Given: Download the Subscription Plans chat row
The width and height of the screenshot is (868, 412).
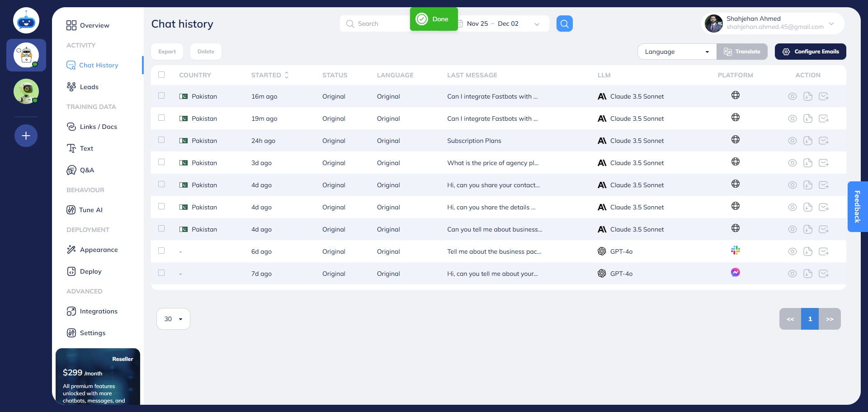Looking at the screenshot, I should point(808,141).
